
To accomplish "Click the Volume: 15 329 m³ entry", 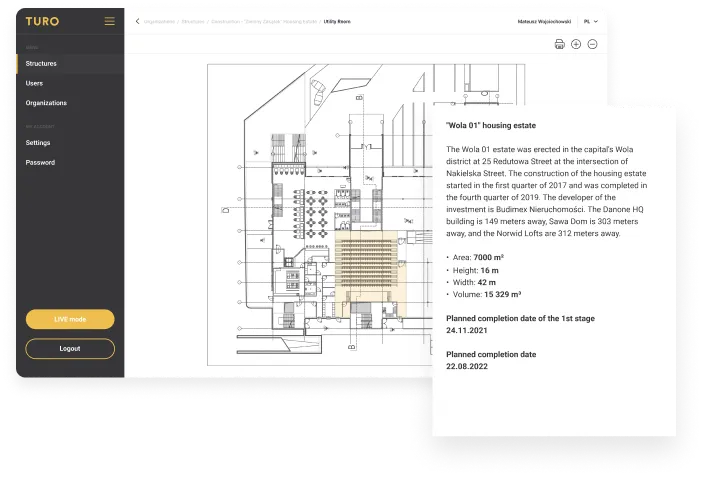I will click(486, 294).
